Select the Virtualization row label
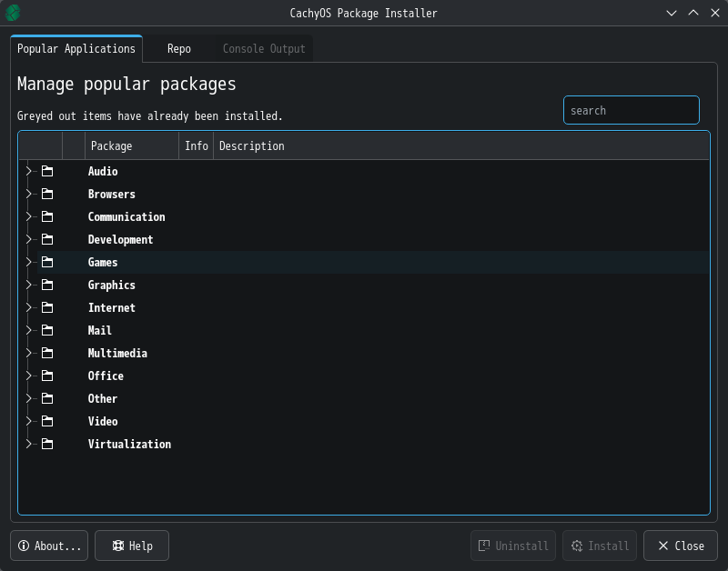The width and height of the screenshot is (728, 571). [129, 445]
